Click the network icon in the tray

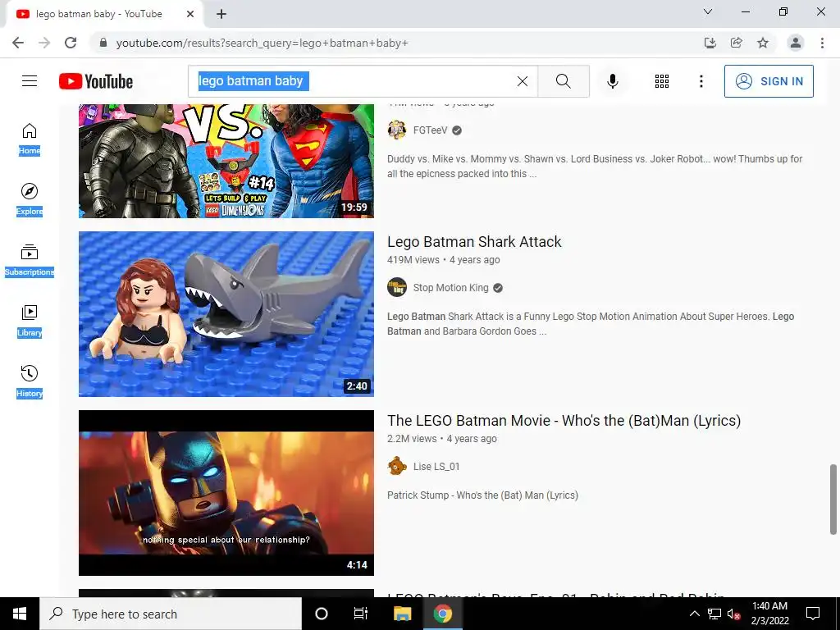click(714, 614)
